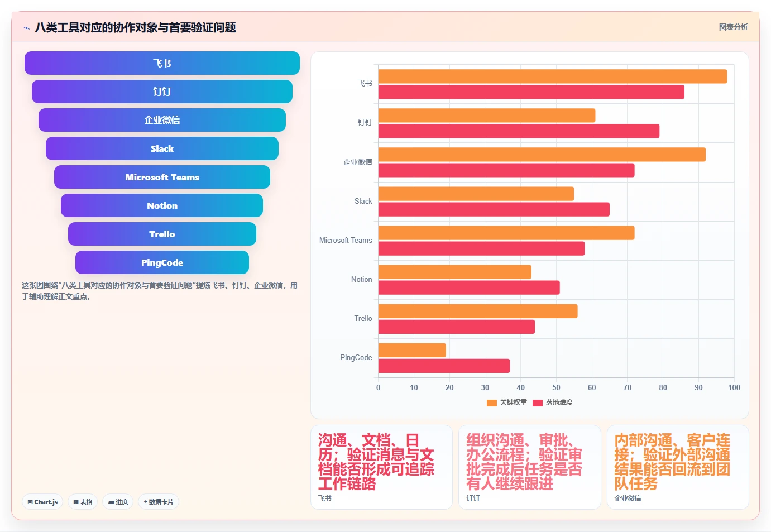Viewport: 771px width, 532px height.
Task: Click the orange Microsoft Teams chart bar
Action: tap(506, 233)
